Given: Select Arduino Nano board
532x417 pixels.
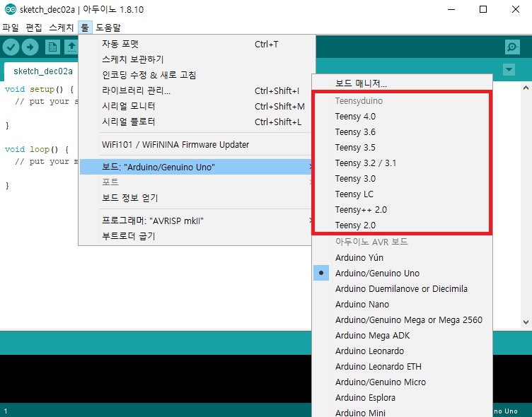Looking at the screenshot, I should tap(402, 305).
